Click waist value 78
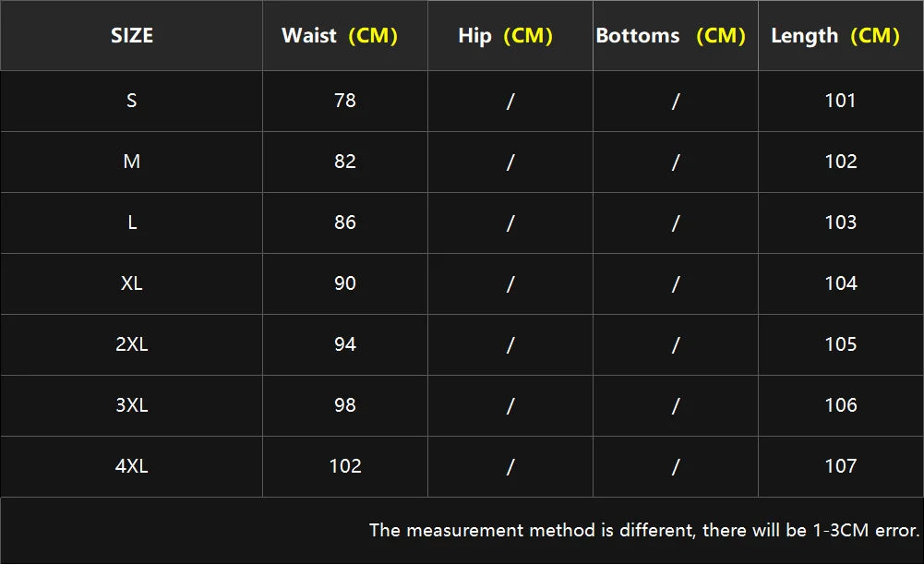 click(345, 101)
